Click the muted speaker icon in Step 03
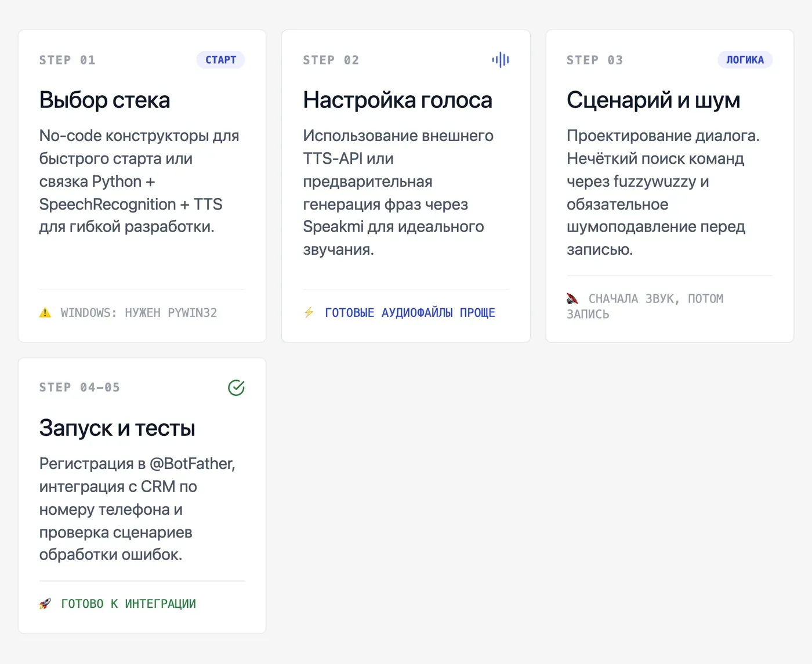 572,299
